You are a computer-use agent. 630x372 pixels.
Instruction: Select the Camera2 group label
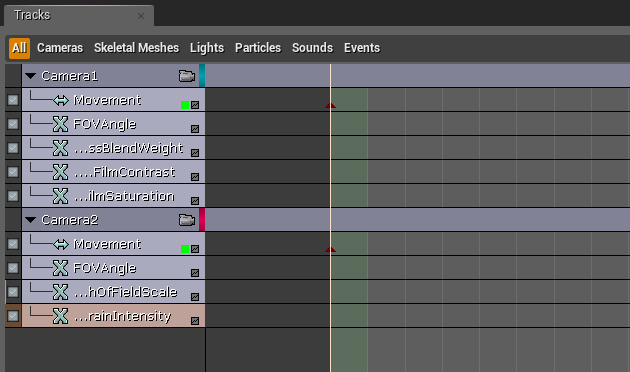(x=70, y=220)
